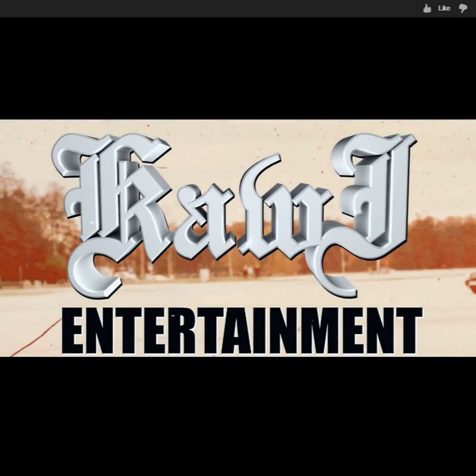This screenshot has height=476, width=476.
Task: Click the Like text label
Action: point(444,8)
